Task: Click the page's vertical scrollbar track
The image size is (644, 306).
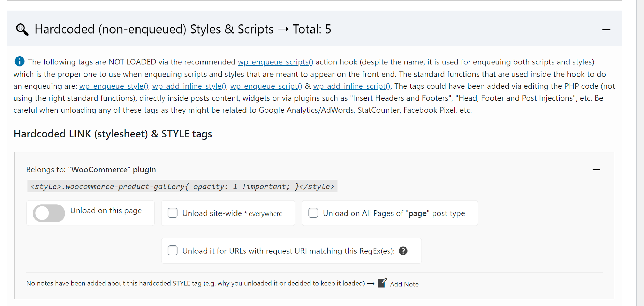Action: pyautogui.click(x=640, y=155)
